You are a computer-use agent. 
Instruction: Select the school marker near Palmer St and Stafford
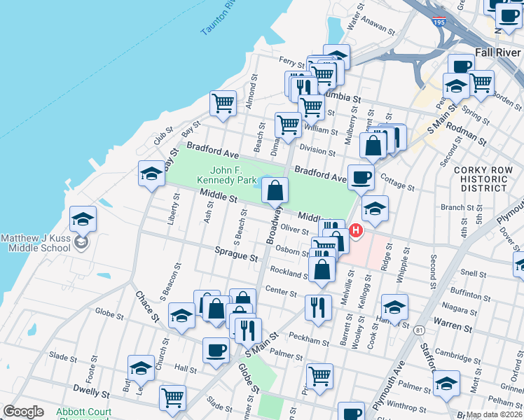446,384
